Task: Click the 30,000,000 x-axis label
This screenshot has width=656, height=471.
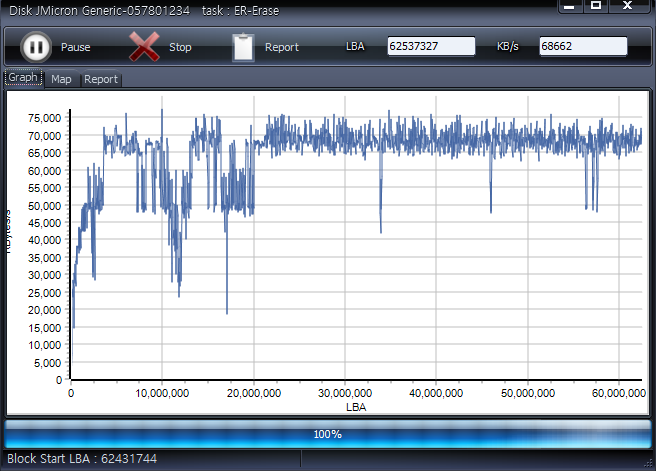Action: point(345,393)
